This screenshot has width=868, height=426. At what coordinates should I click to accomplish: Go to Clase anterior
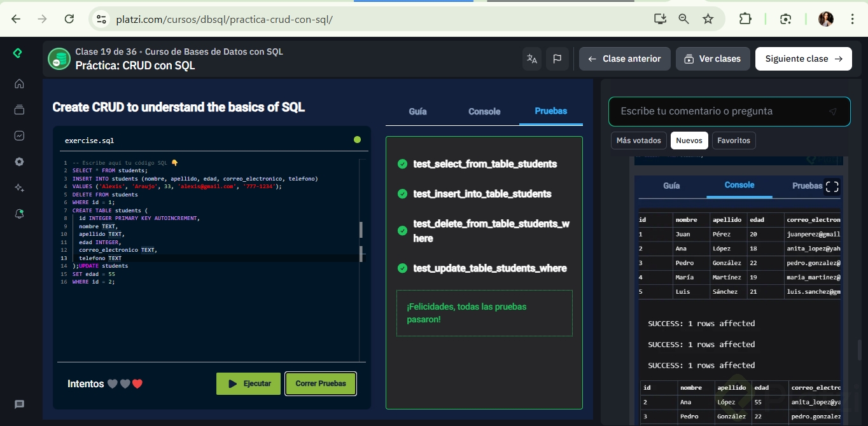point(624,58)
